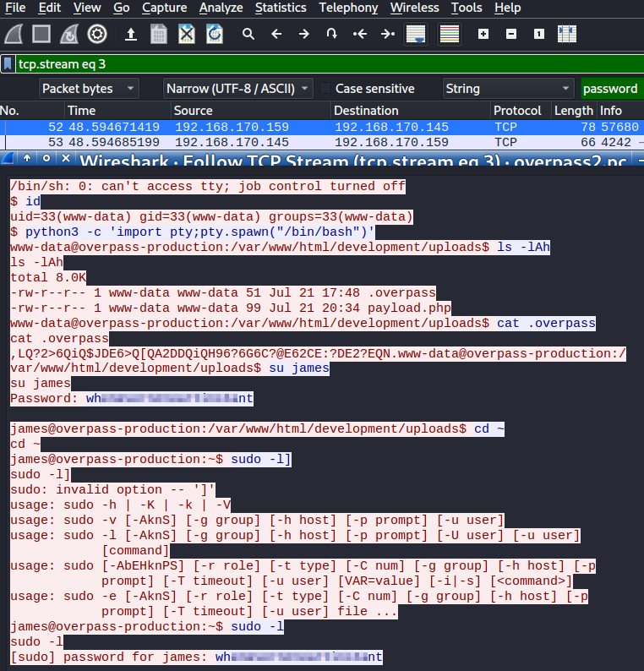
Task: Click Follow TCP Stream window shark icon
Action: [8, 159]
